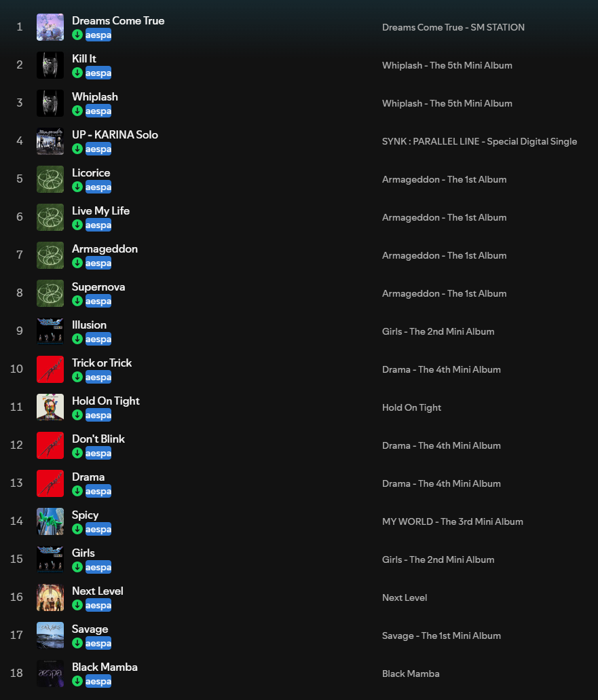This screenshot has height=700, width=598.
Task: Open the Drama album link on the Trick or Trick row
Action: click(x=441, y=369)
